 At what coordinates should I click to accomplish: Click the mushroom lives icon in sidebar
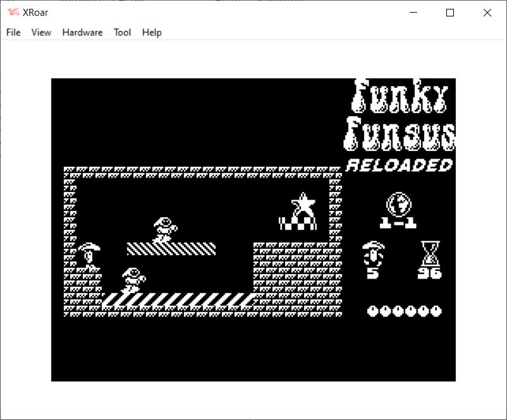click(373, 254)
